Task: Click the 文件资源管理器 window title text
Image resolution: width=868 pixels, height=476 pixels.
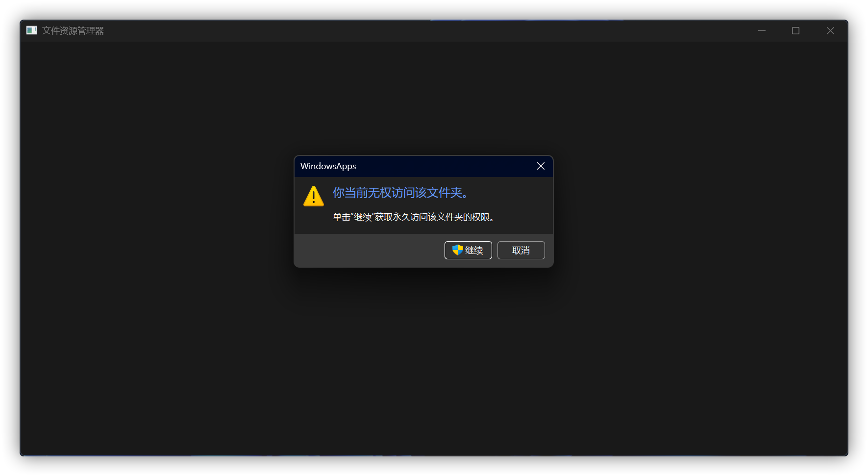Action: [x=73, y=30]
